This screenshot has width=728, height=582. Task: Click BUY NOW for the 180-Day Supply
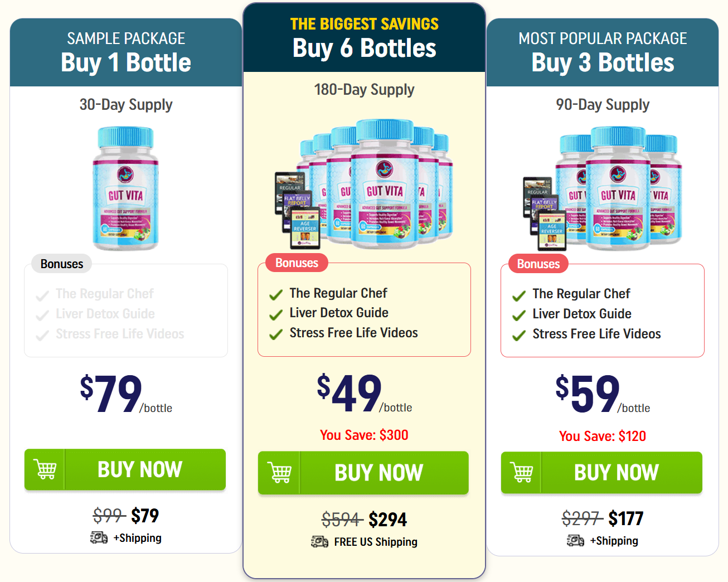coord(378,473)
